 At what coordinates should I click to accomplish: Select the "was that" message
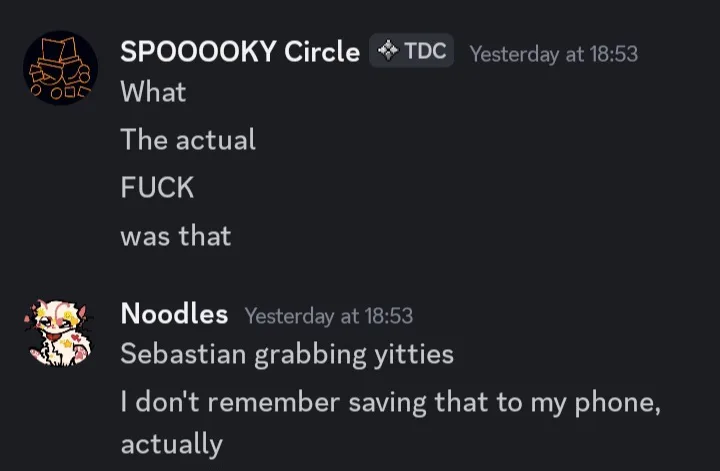(175, 236)
